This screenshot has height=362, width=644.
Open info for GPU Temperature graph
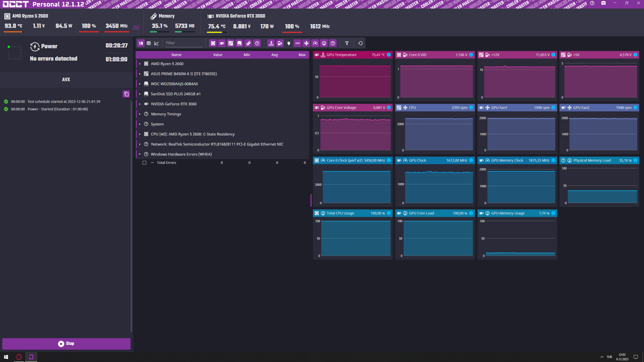(x=389, y=55)
